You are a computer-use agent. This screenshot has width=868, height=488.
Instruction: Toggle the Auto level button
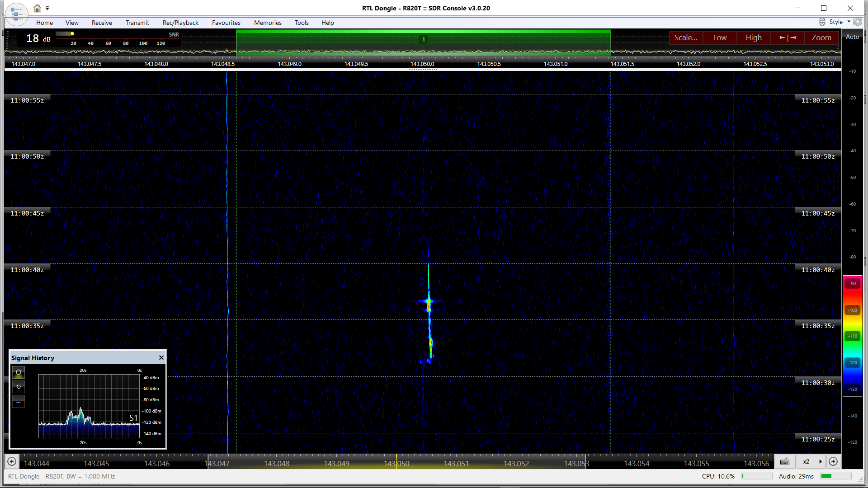click(x=852, y=37)
